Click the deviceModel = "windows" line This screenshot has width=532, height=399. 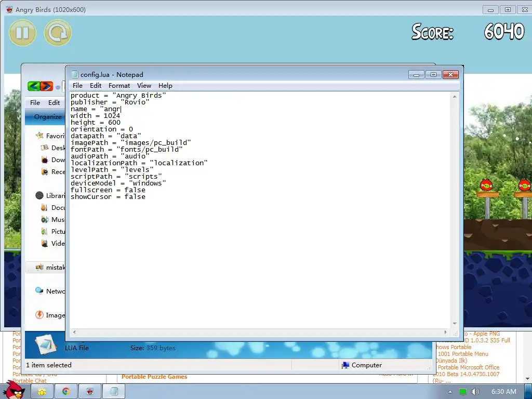click(118, 183)
